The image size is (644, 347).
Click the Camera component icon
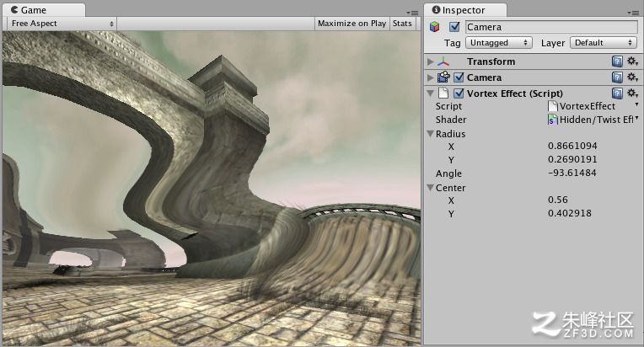tap(443, 77)
